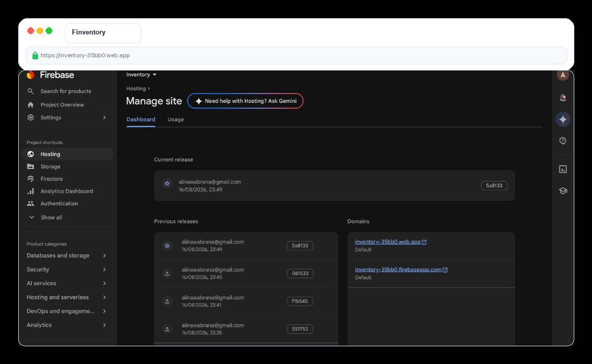Click the Authentication people icon
The width and height of the screenshot is (592, 364).
[30, 203]
